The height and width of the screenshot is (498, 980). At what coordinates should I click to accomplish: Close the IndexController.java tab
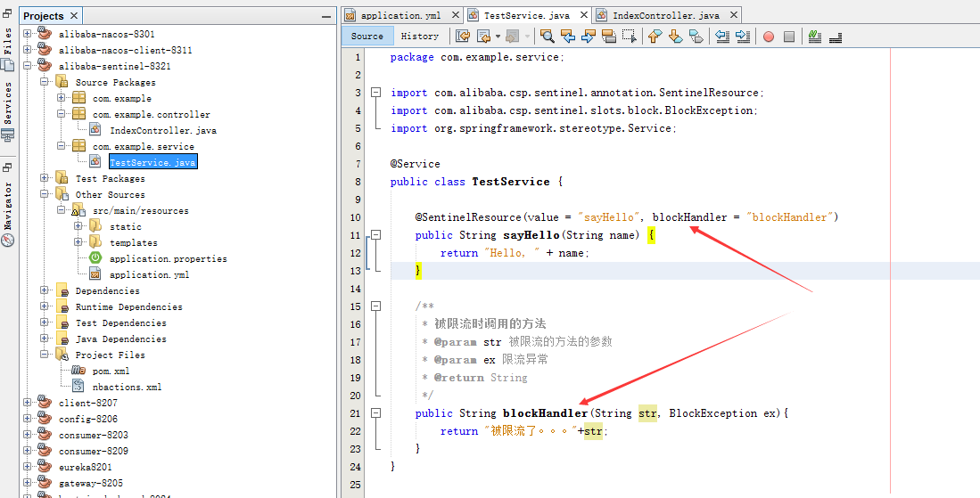[734, 15]
